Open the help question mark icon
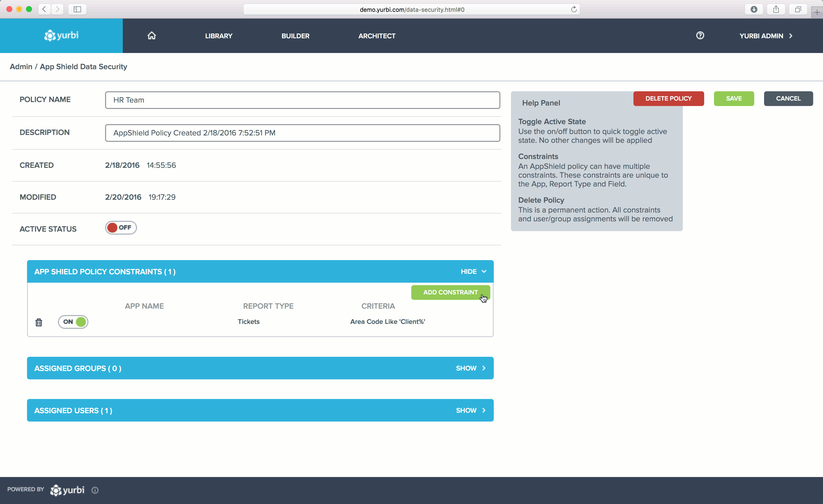The height and width of the screenshot is (504, 823). (x=700, y=35)
